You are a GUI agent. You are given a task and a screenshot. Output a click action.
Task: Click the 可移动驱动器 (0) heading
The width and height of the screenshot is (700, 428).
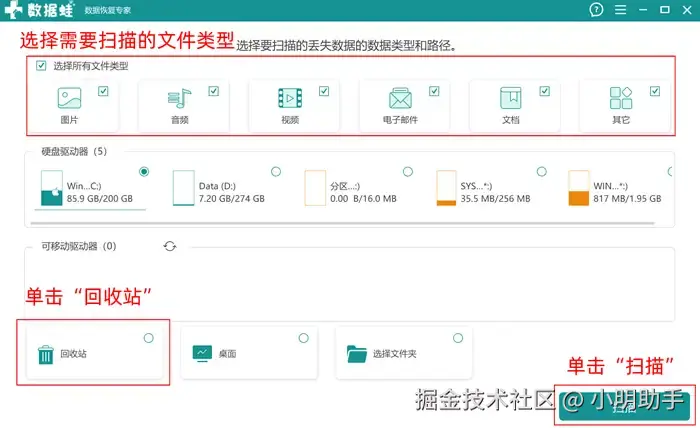tap(79, 246)
